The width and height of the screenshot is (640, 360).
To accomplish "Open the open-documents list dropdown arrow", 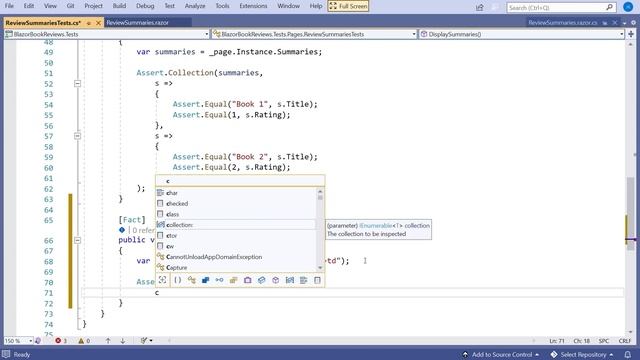I will pyautogui.click(x=625, y=23).
